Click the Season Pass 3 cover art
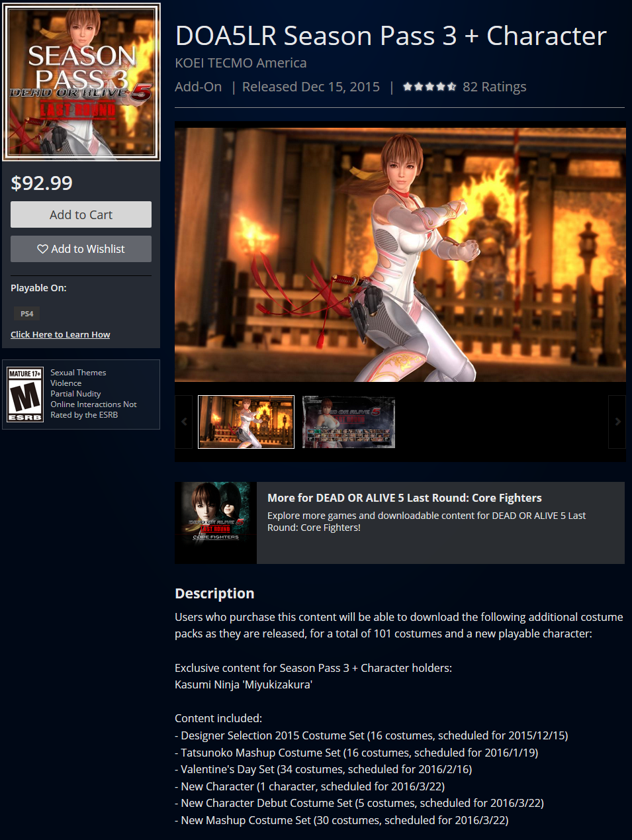This screenshot has height=840, width=632. (x=81, y=81)
